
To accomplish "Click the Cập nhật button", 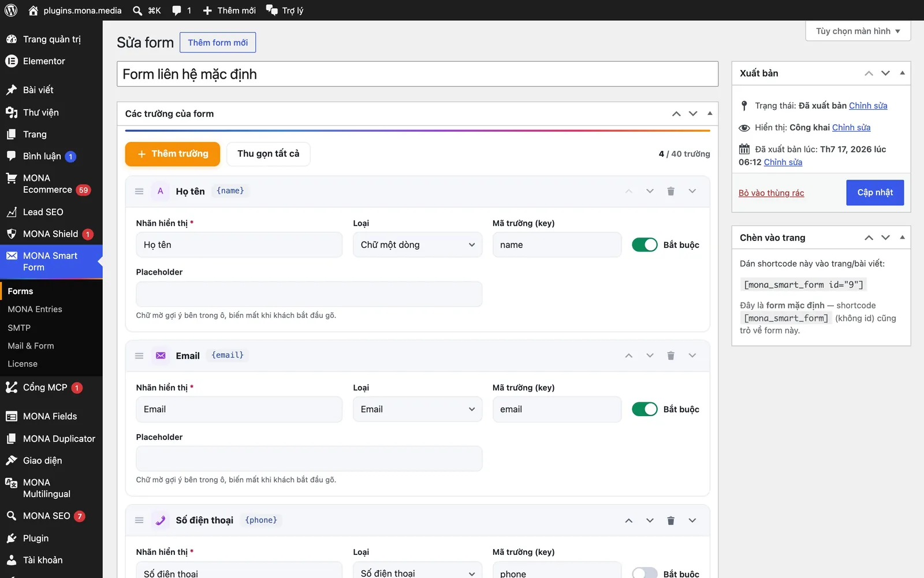I will coord(875,192).
